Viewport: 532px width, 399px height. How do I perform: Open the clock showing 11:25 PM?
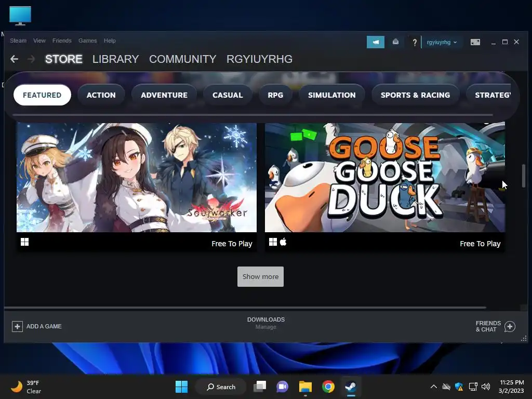pos(511,387)
